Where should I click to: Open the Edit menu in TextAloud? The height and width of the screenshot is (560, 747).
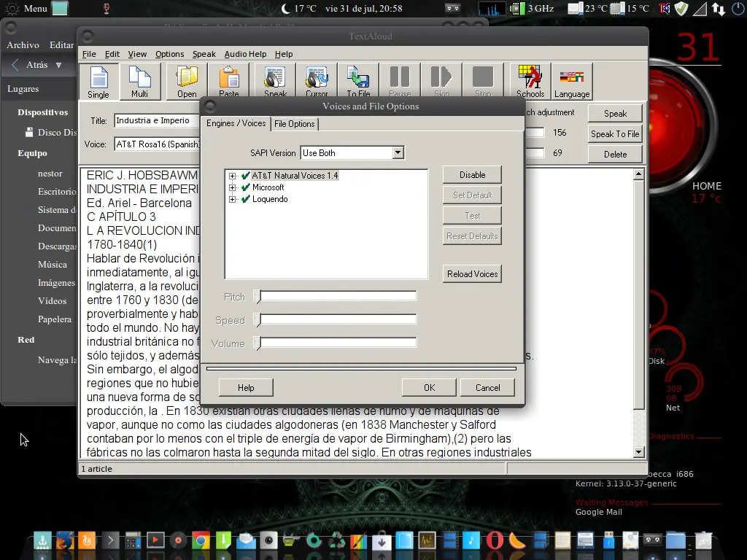tap(112, 54)
